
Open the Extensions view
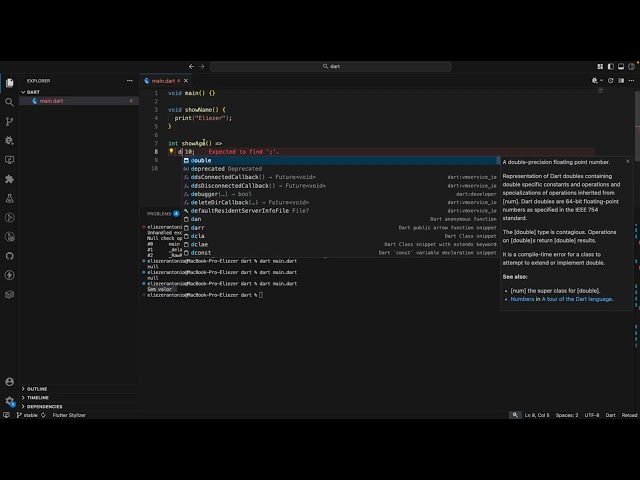click(x=9, y=179)
